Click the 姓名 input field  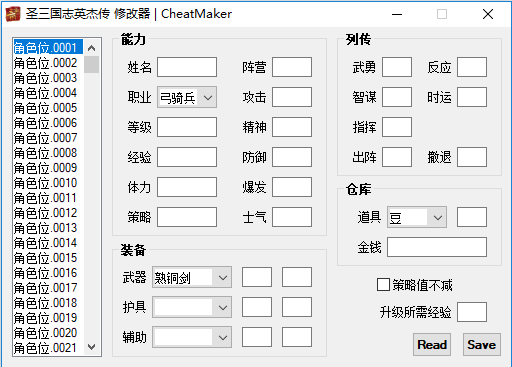[x=187, y=67]
